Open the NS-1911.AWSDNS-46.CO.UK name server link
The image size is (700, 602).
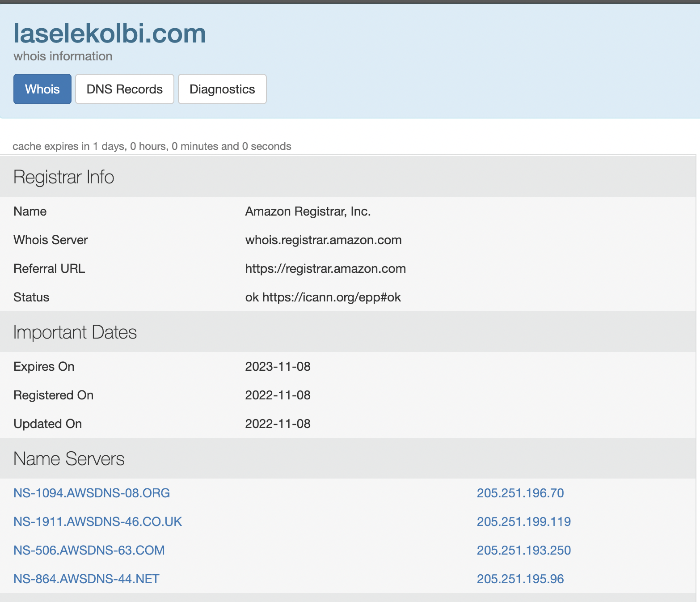[97, 521]
